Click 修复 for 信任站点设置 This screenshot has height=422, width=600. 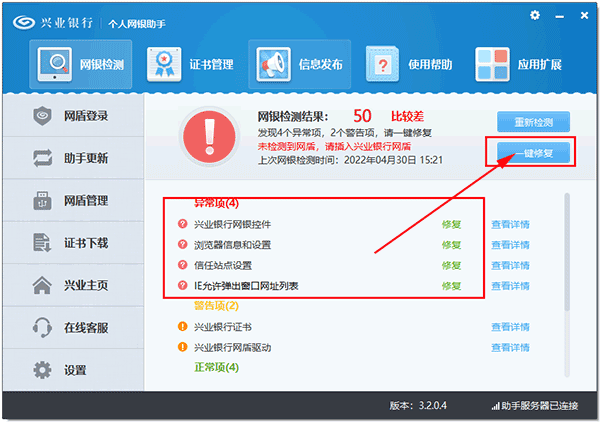pos(452,266)
